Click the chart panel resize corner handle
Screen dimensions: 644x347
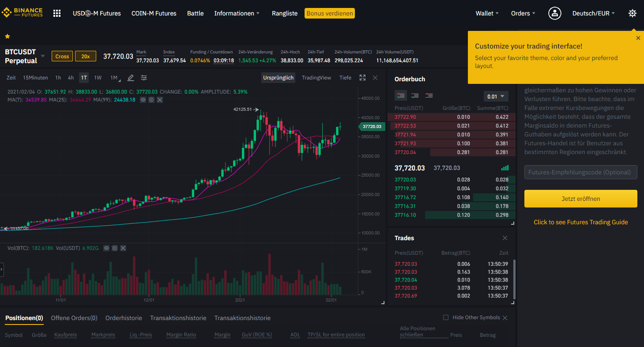[x=383, y=303]
